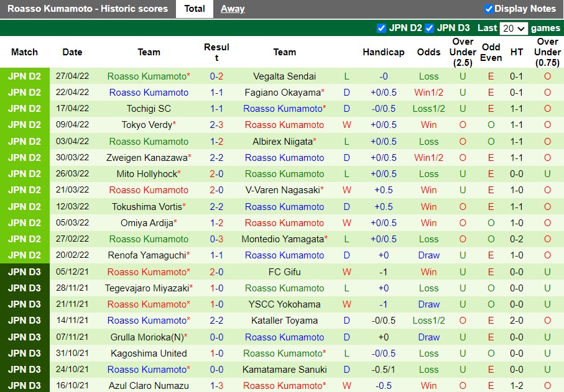The height and width of the screenshot is (392, 564).
Task: Click the Odds column header
Action: (429, 52)
